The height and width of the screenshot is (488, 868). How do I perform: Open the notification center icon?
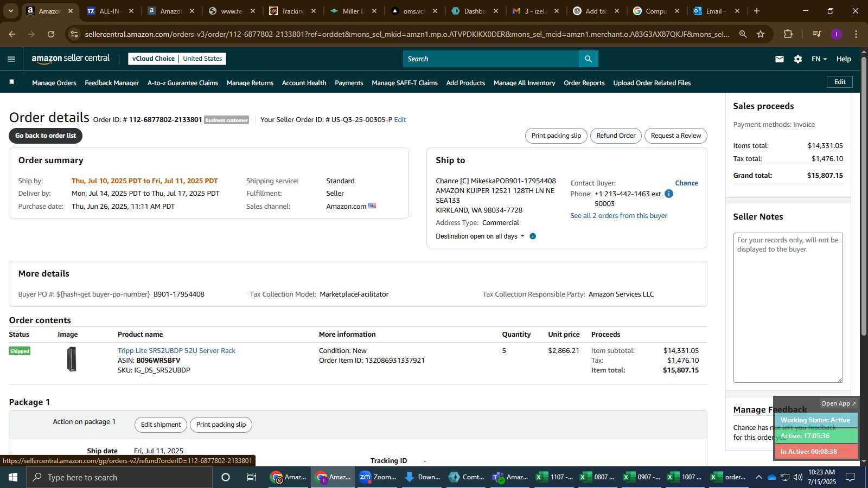tap(850, 477)
